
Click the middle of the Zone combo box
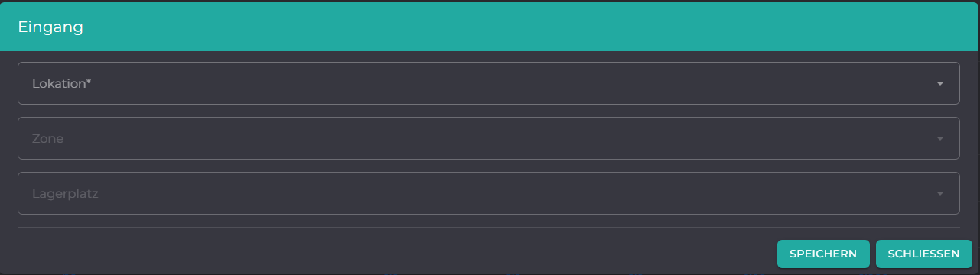(x=488, y=138)
